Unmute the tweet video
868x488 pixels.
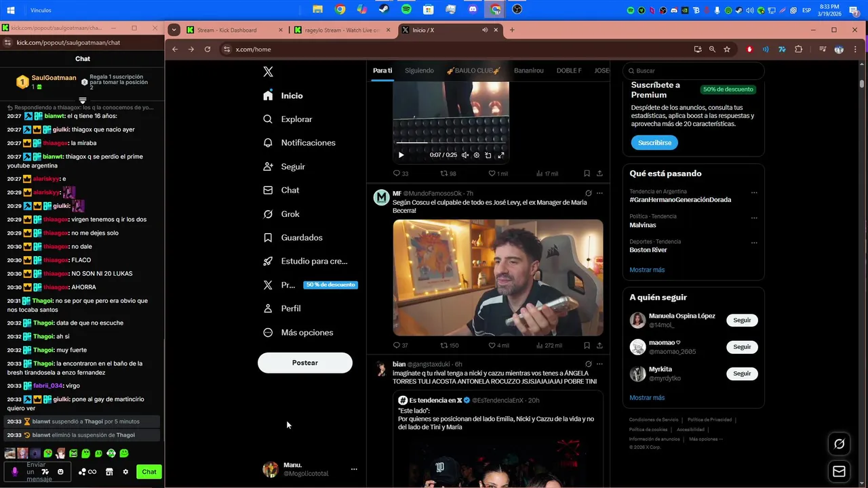click(465, 155)
